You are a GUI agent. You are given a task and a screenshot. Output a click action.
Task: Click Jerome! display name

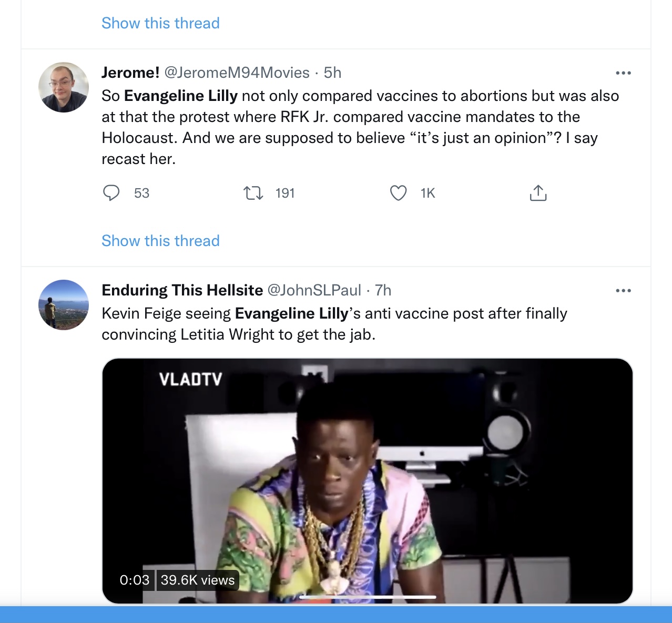pyautogui.click(x=130, y=73)
